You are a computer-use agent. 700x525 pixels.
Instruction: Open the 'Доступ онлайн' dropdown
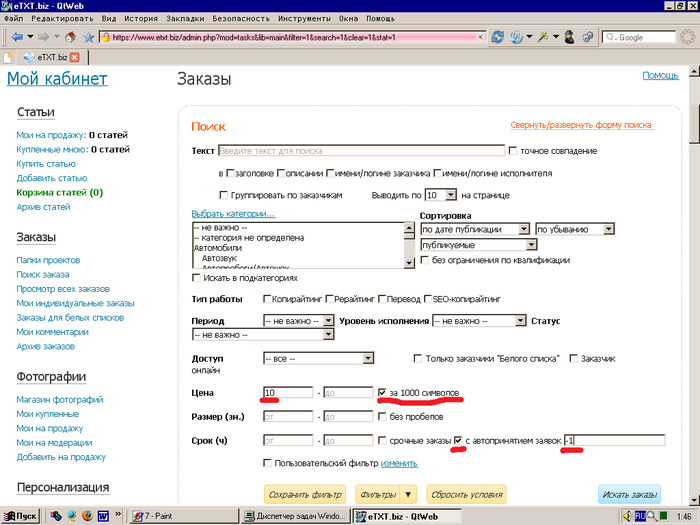(318, 358)
